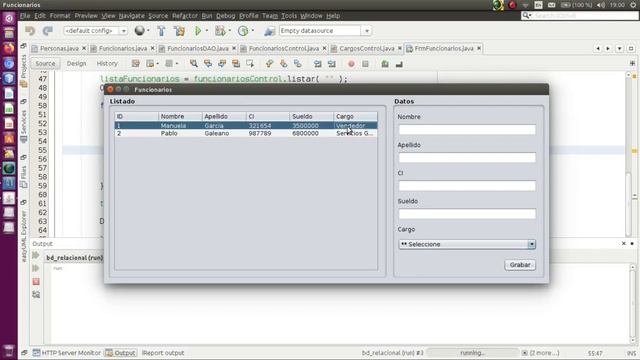Click the Ubuntu dash home icon

pyautogui.click(x=9, y=18)
